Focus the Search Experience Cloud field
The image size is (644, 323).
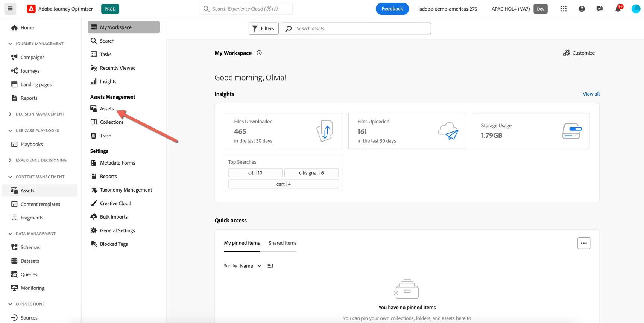coord(246,9)
